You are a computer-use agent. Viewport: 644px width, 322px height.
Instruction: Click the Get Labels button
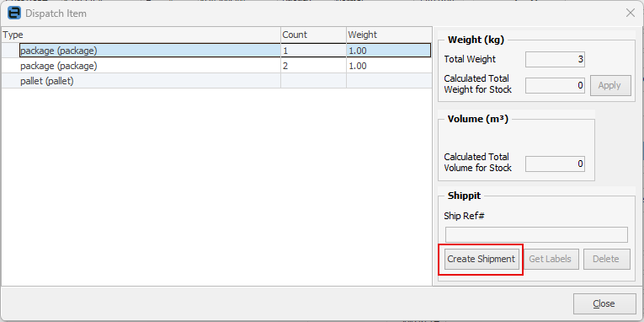pyautogui.click(x=550, y=259)
